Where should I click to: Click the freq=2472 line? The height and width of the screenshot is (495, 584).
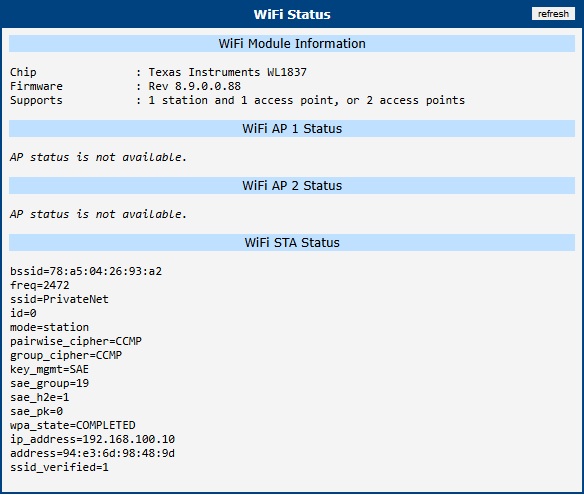(x=39, y=285)
